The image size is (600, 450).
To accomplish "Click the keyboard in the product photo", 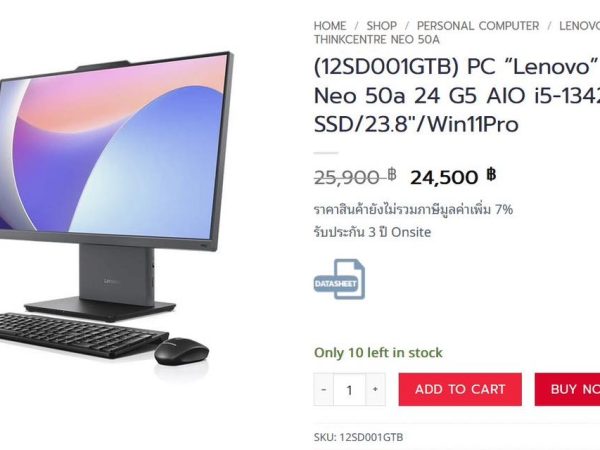I will [x=82, y=335].
